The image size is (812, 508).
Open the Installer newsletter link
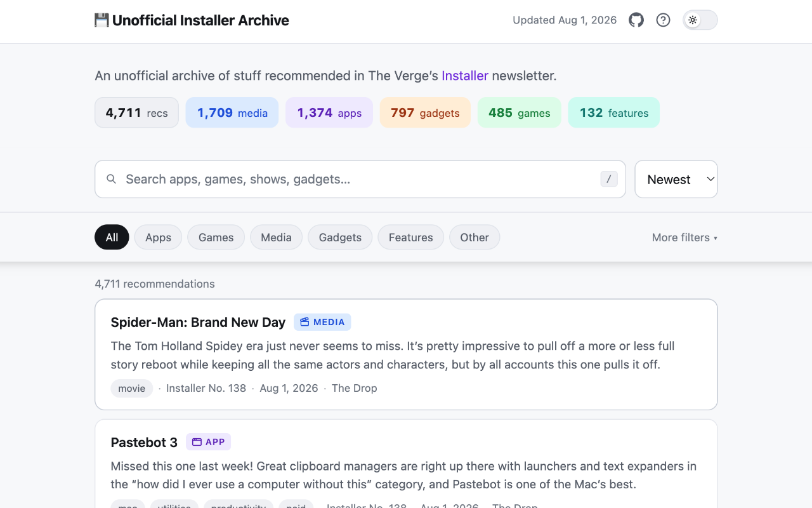tap(465, 76)
